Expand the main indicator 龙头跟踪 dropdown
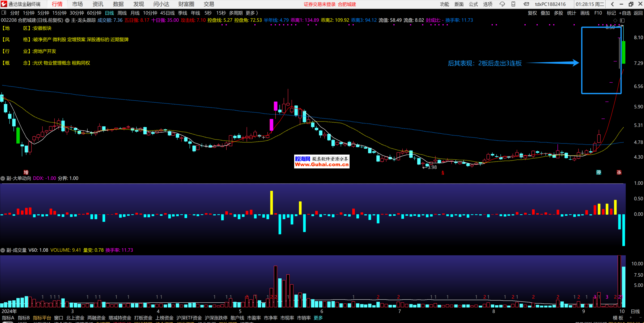The height and width of the screenshot is (323, 644). point(67,20)
